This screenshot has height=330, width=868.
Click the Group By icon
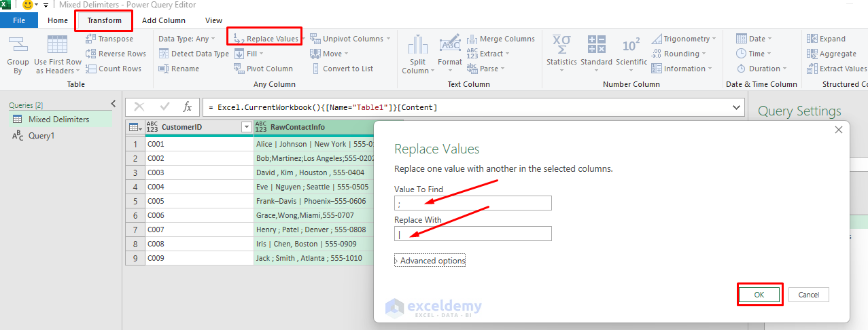18,55
